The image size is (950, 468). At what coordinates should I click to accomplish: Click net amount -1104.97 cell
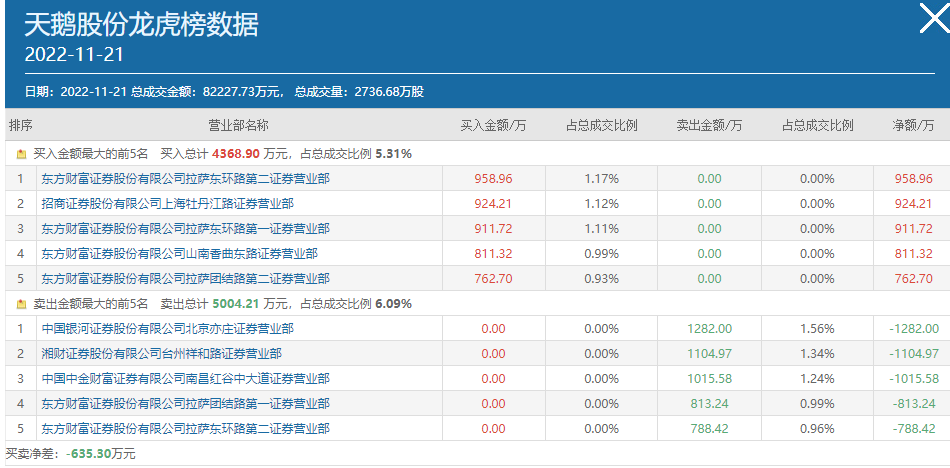[x=914, y=353]
